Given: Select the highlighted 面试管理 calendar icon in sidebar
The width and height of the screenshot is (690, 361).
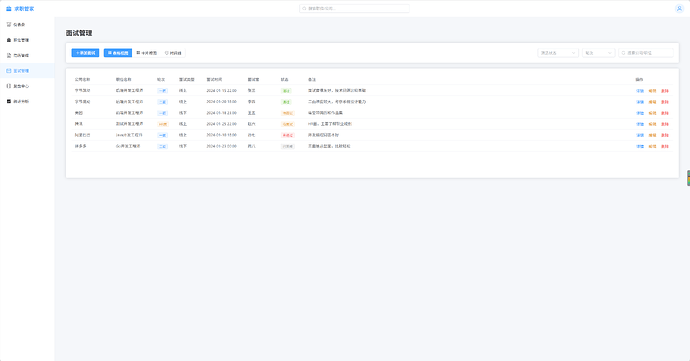Looking at the screenshot, I should point(9,70).
